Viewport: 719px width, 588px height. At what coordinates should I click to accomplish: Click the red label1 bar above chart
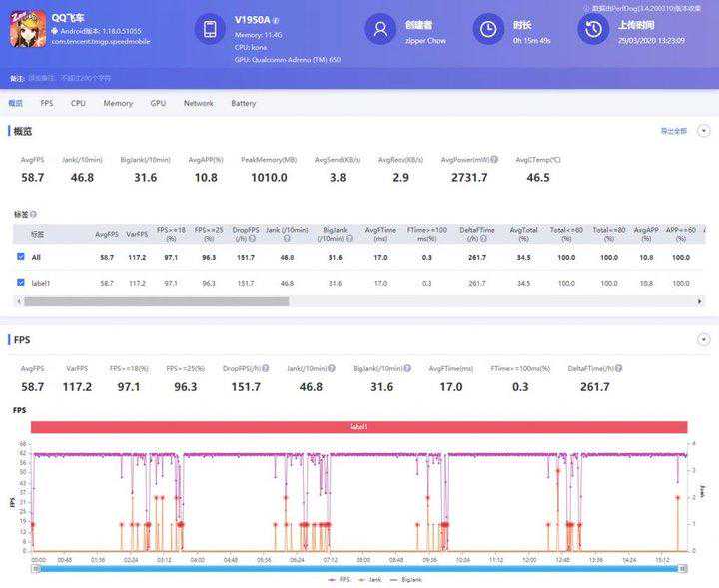click(359, 427)
